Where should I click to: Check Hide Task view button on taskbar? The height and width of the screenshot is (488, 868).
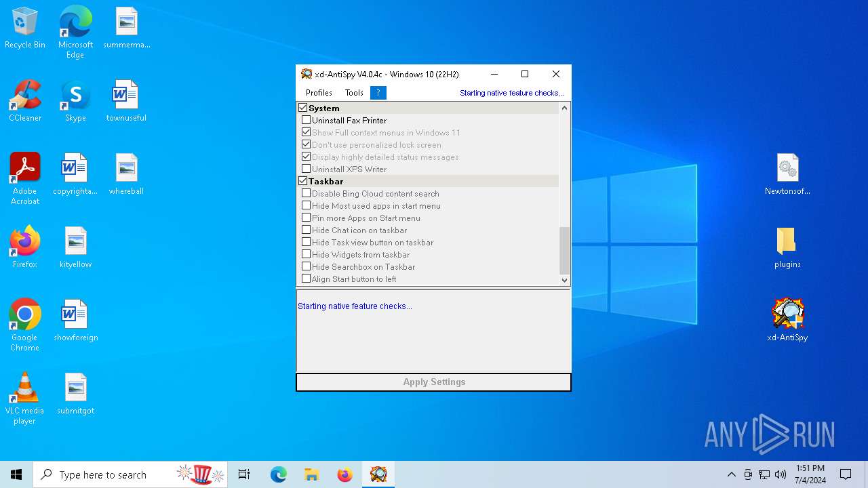[307, 242]
